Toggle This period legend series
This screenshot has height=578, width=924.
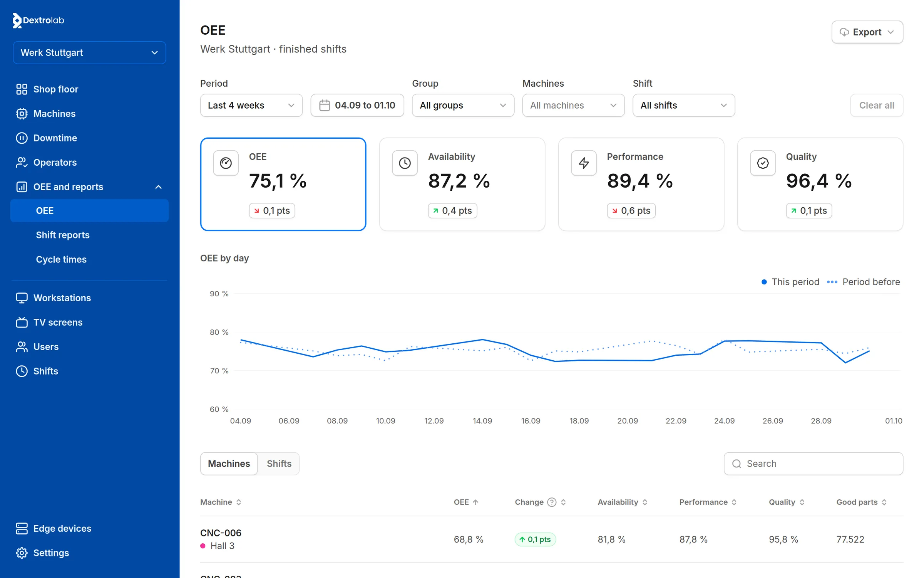(790, 282)
